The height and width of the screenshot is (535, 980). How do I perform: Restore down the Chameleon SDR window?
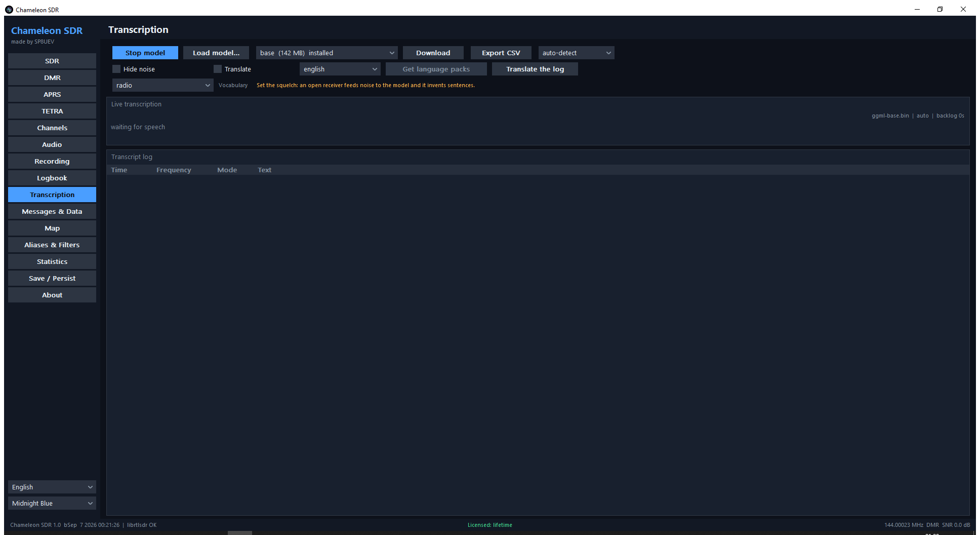coord(940,9)
